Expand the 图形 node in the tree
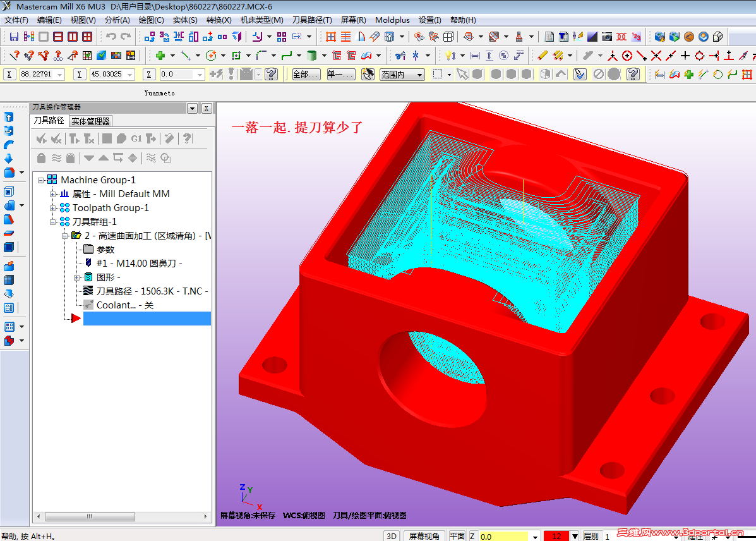 coord(76,277)
